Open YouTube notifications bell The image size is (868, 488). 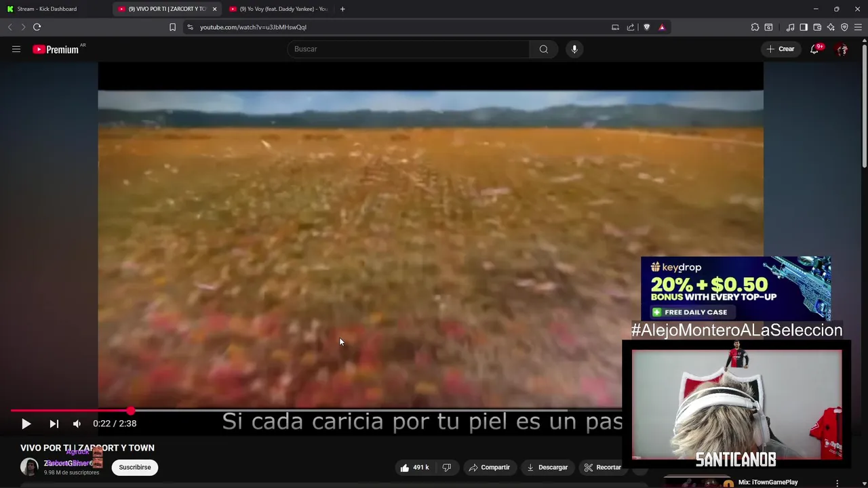814,49
